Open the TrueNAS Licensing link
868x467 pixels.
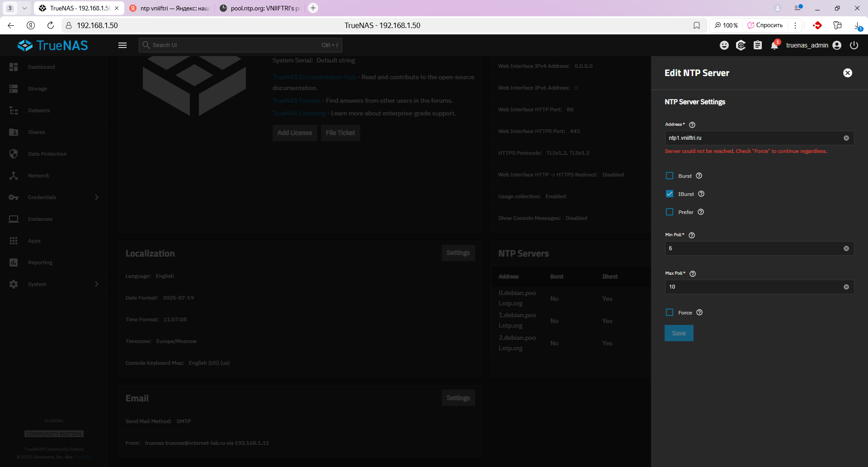pos(299,114)
